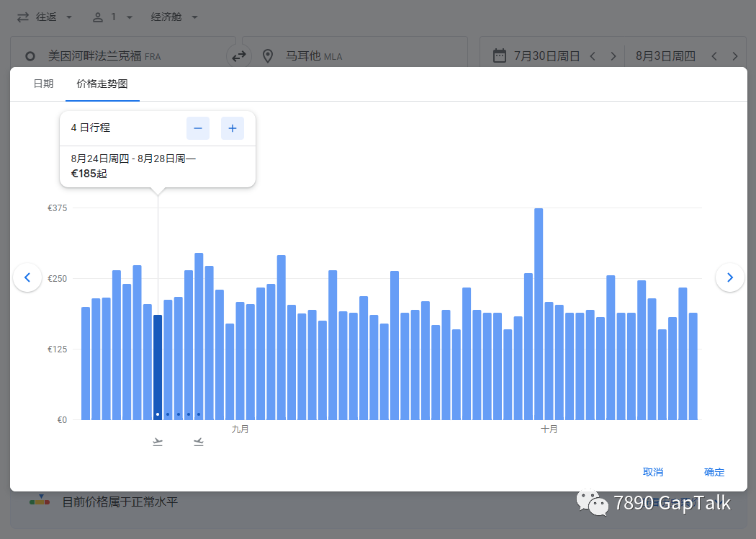
Task: Go to previous dates in price chart
Action: click(27, 277)
